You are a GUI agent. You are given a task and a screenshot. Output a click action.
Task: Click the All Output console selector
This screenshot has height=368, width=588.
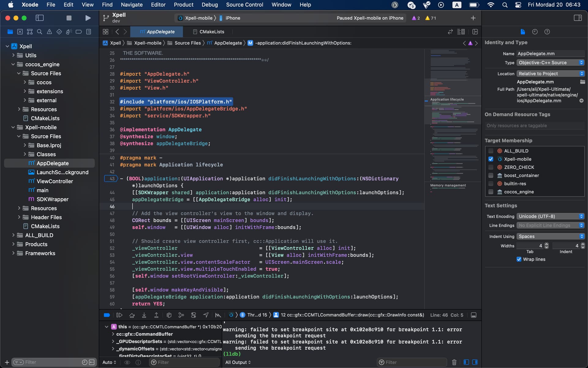[238, 362]
